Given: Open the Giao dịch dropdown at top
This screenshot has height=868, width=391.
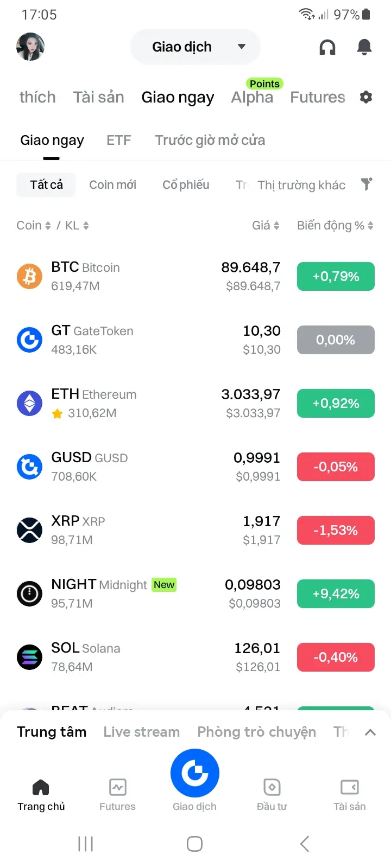Looking at the screenshot, I should [x=195, y=47].
